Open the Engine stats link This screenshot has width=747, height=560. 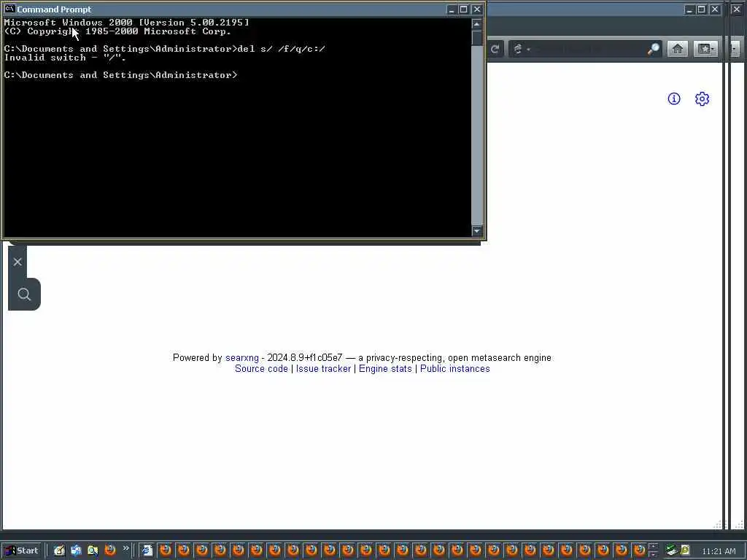click(x=385, y=368)
